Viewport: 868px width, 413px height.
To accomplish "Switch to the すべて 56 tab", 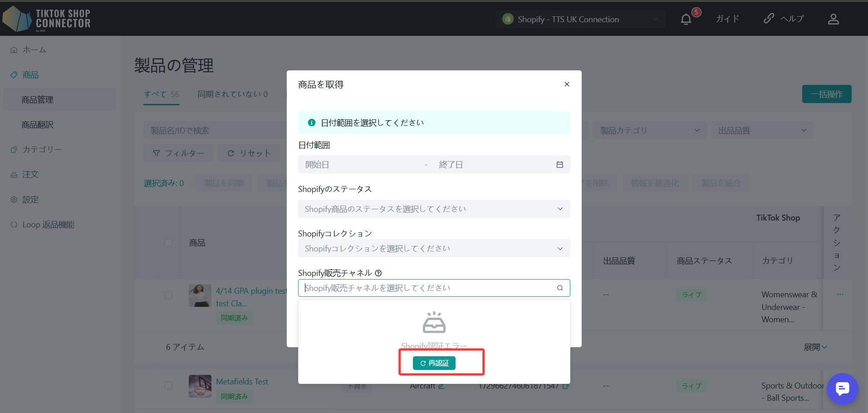I will [162, 94].
